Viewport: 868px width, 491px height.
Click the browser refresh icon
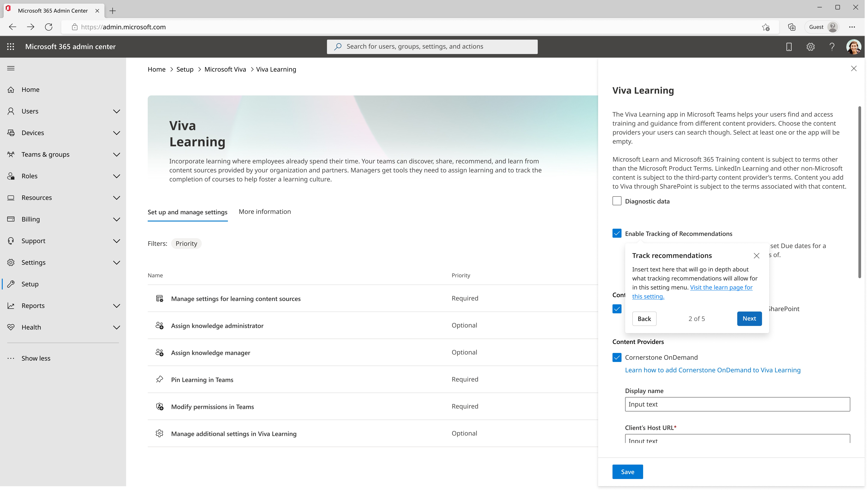click(49, 27)
